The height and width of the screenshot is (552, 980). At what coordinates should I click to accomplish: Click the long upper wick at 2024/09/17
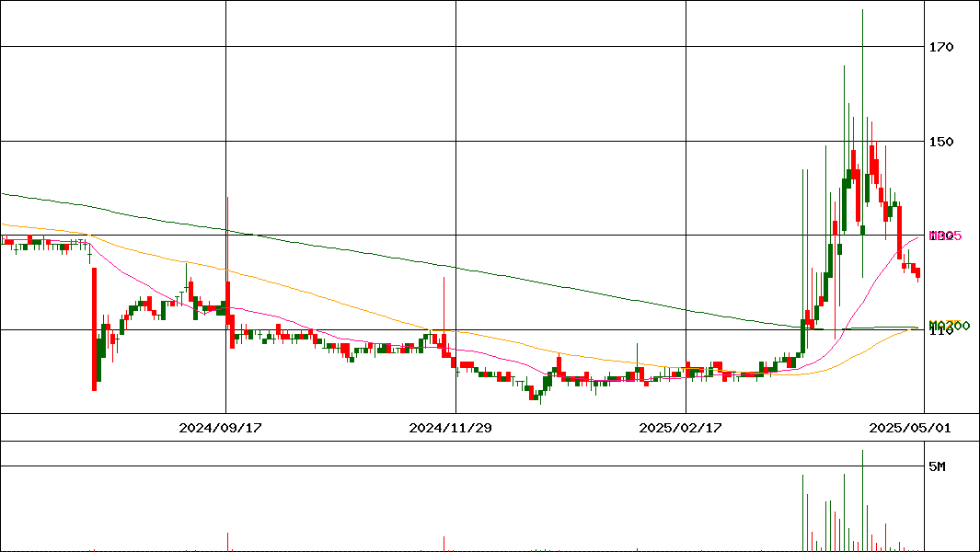coord(226,221)
